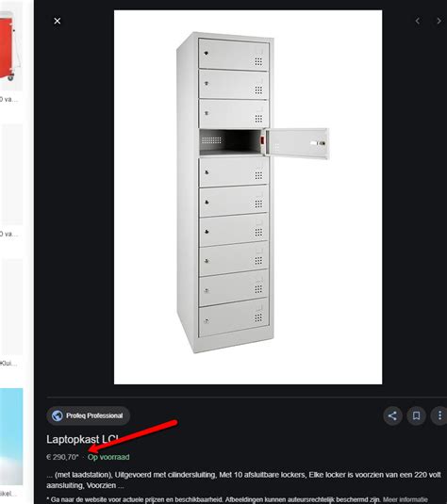
Task: Select the light blue thumbnail at bottom left
Action: [11, 436]
